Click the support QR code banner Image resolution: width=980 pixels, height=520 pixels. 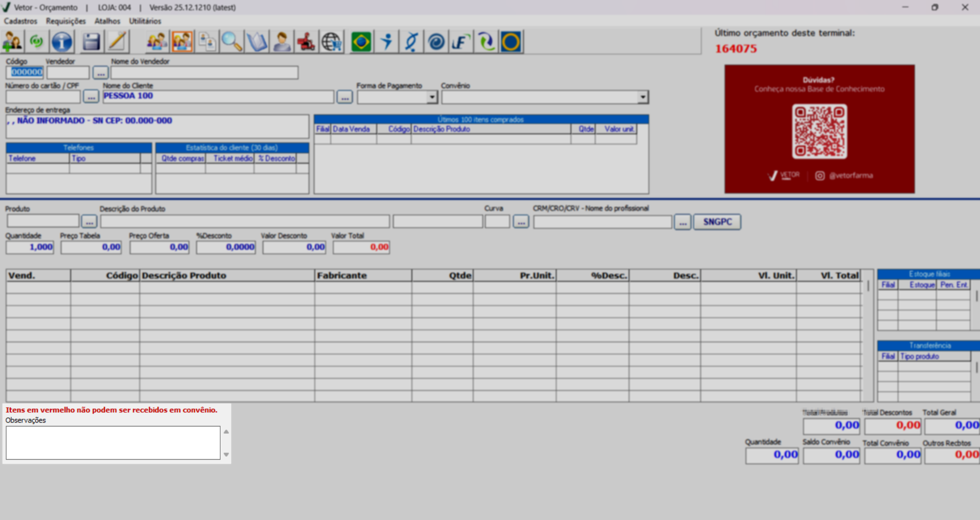[819, 129]
